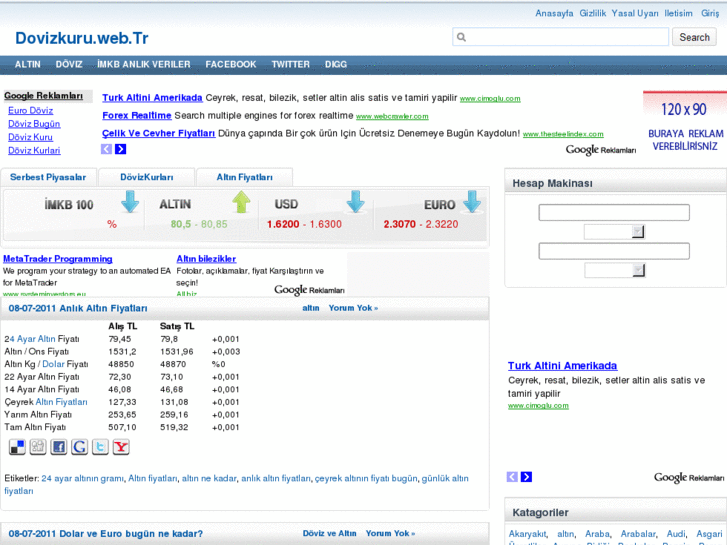Switch to the DövizKurları tab
The height and width of the screenshot is (545, 727).
(147, 177)
